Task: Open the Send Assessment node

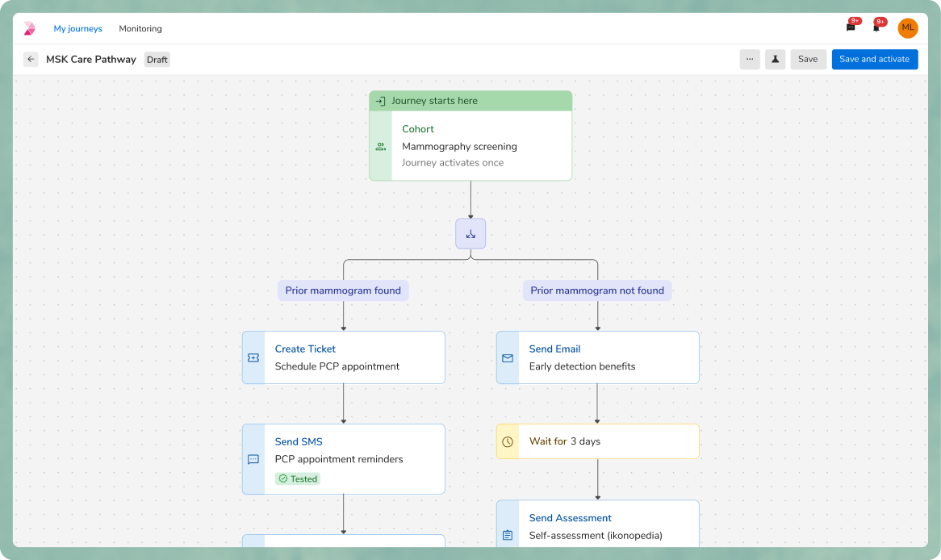Action: point(598,524)
